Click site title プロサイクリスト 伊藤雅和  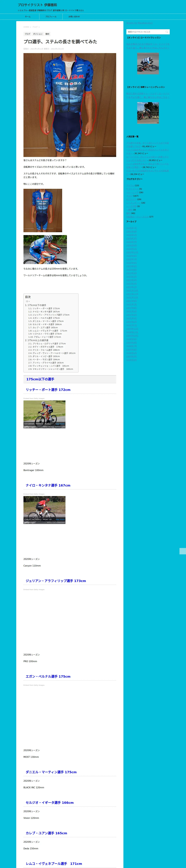tap(38, 5)
